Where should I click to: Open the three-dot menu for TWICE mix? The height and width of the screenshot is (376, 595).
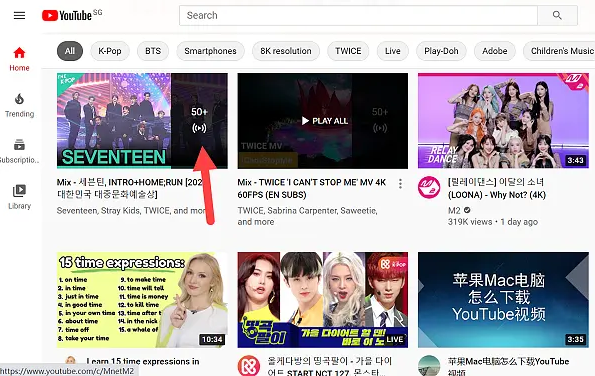[x=400, y=184]
